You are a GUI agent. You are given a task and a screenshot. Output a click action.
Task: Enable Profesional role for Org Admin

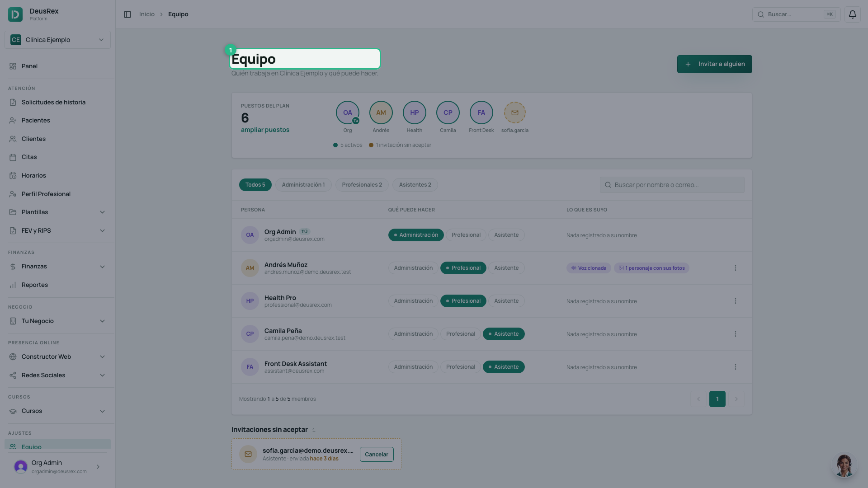466,235
